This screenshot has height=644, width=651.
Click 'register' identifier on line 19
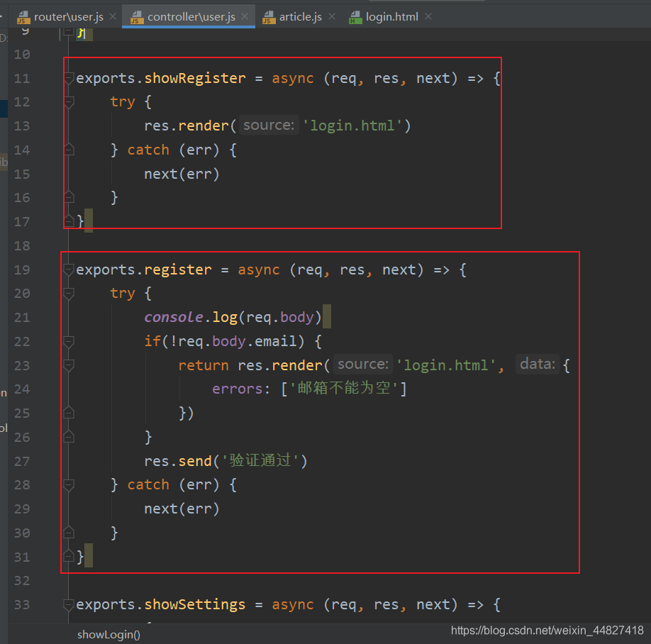point(178,270)
